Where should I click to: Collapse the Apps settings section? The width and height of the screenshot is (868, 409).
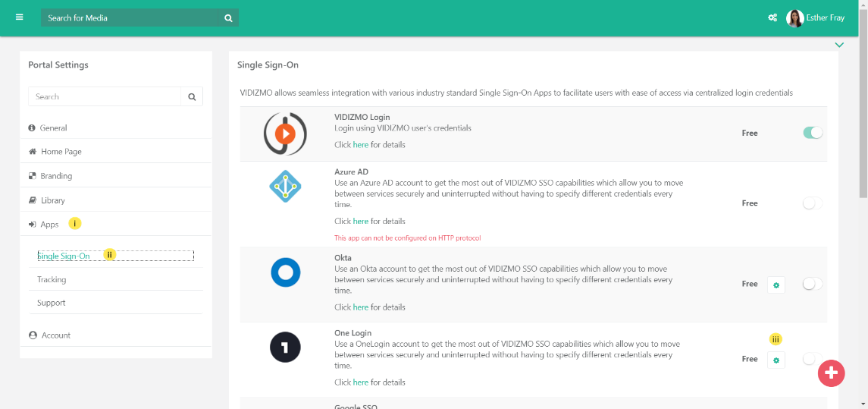point(49,225)
